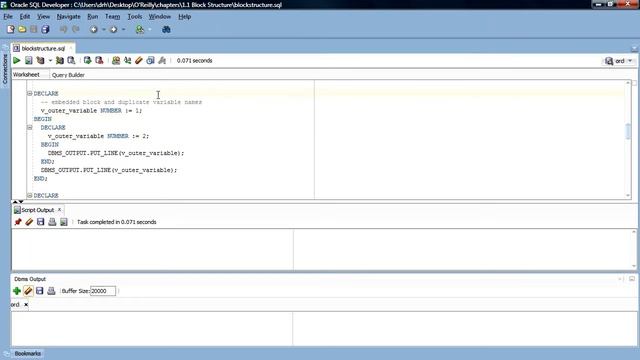Open the Back button history dropdown arrow
Screen dimensions: 640x360
[104, 29]
